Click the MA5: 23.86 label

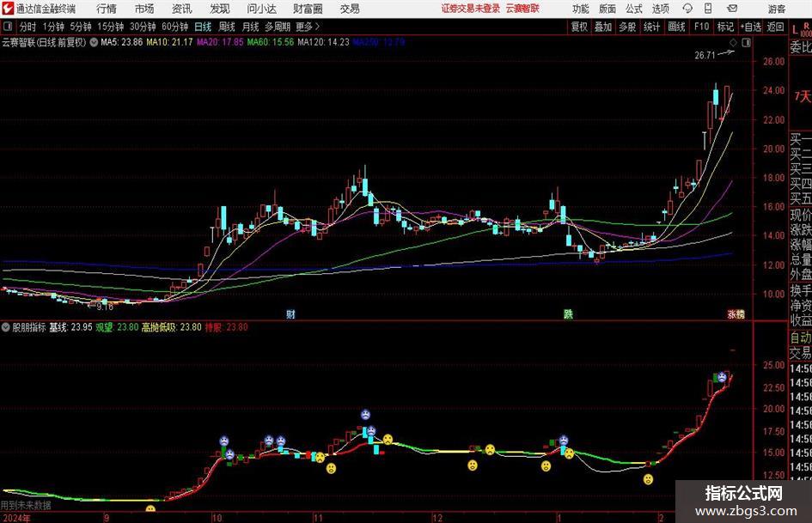coord(121,42)
